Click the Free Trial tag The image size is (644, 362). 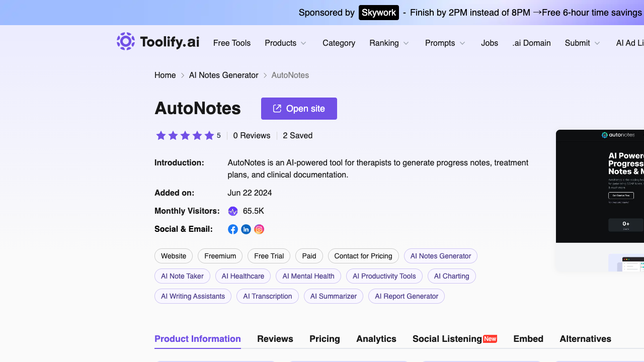[x=269, y=256]
